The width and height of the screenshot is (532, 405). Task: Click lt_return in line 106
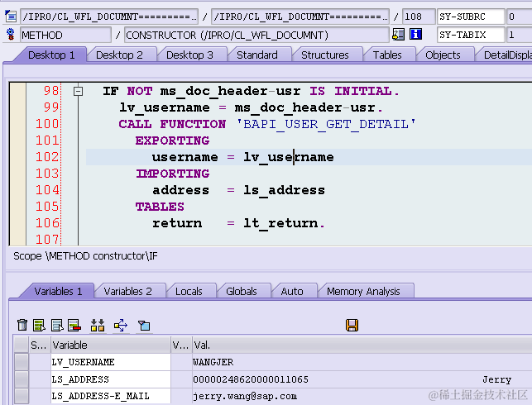[x=281, y=223]
